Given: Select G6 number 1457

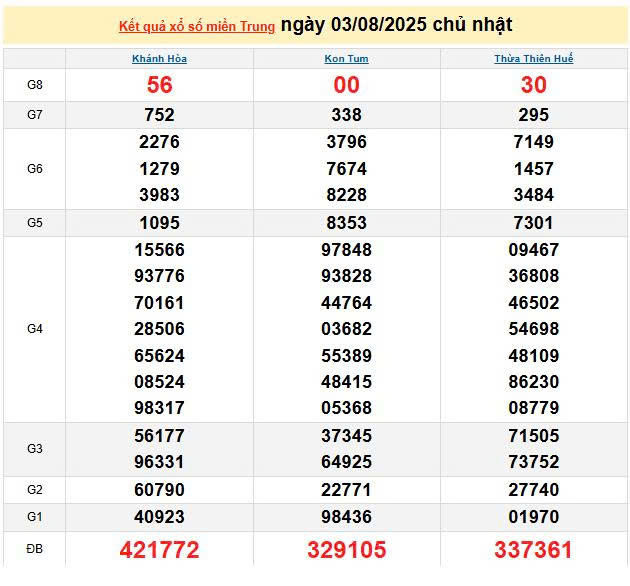Looking at the screenshot, I should 534,169.
